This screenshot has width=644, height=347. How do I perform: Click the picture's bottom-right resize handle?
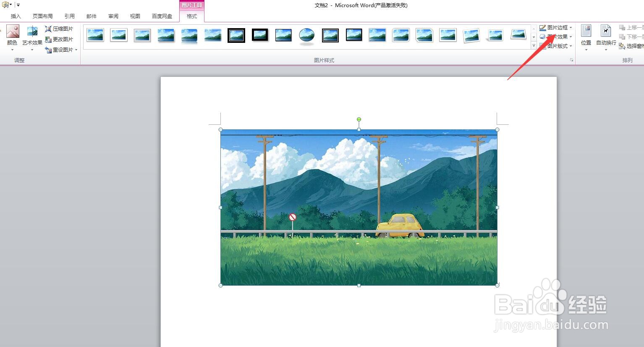[497, 286]
